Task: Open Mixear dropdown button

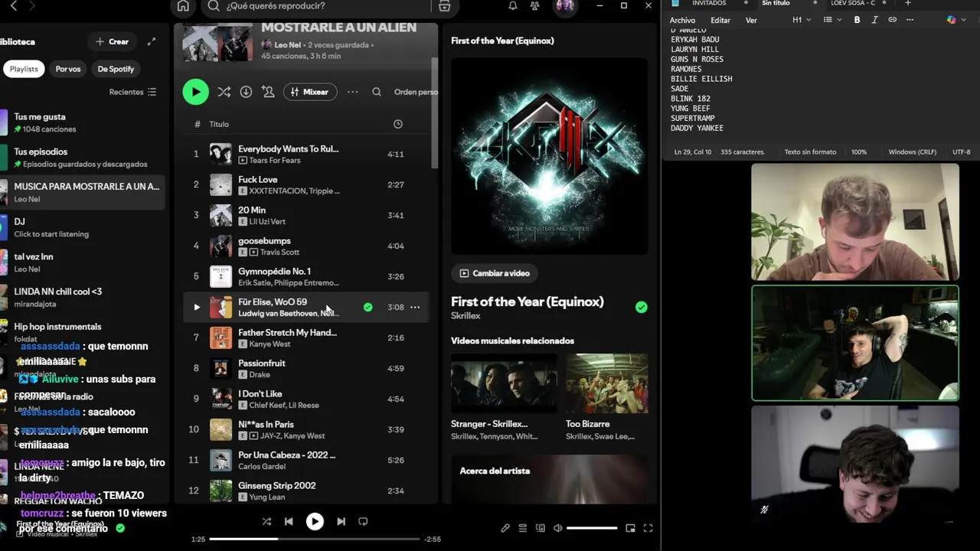Action: click(x=310, y=92)
